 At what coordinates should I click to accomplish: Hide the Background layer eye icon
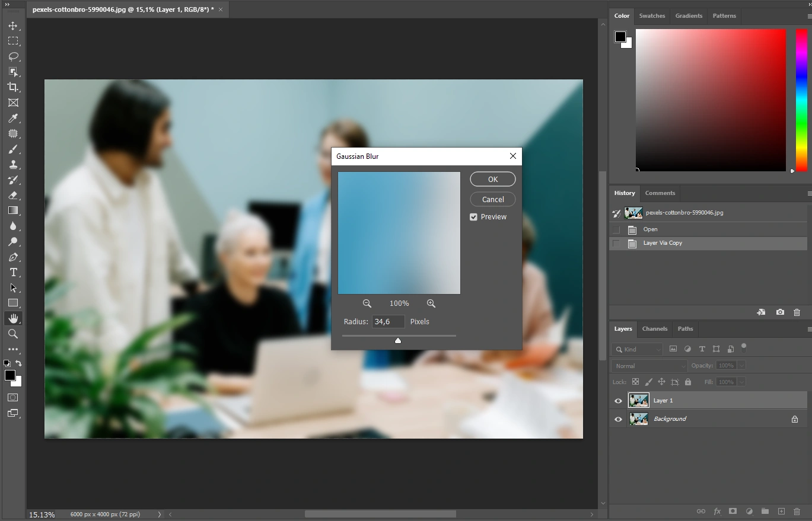618,419
